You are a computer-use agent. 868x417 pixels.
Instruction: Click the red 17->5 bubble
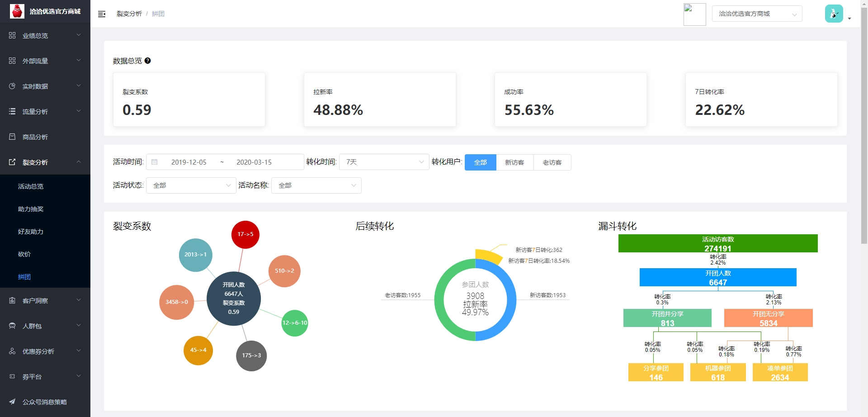(245, 234)
